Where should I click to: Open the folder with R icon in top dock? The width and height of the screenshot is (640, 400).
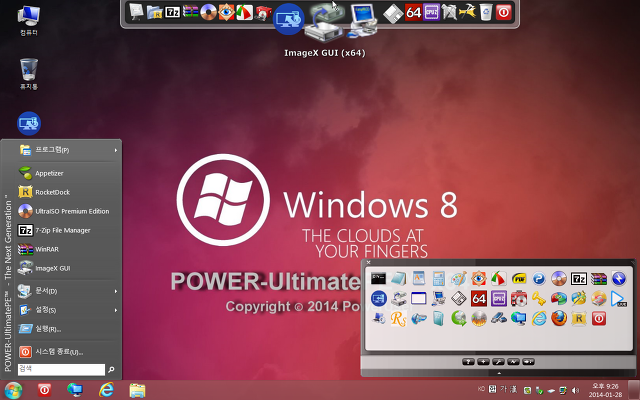pyautogui.click(x=154, y=12)
